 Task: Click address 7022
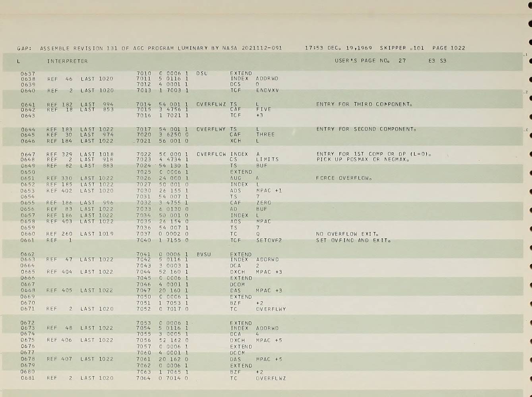[143, 154]
